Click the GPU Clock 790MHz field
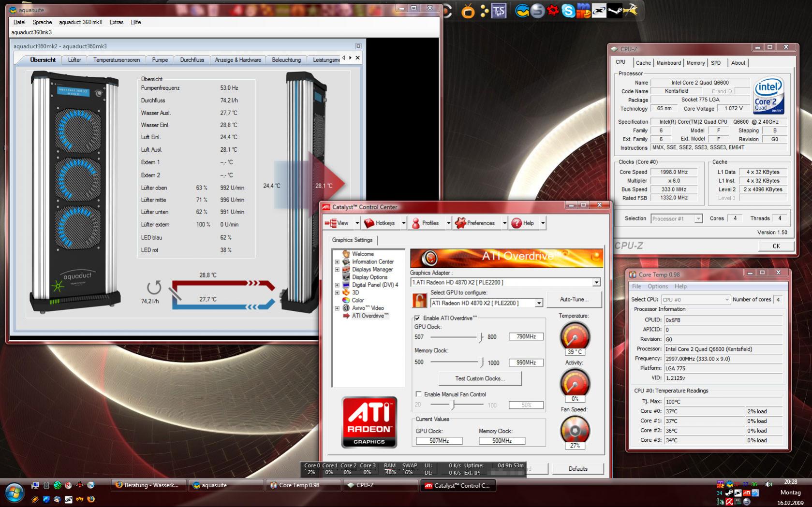Image resolution: width=812 pixels, height=507 pixels. pos(526,336)
